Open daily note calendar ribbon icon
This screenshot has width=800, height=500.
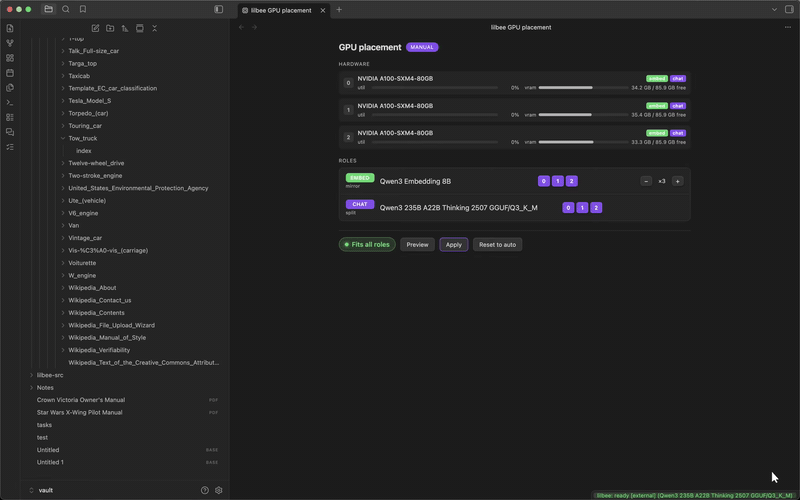coord(10,72)
